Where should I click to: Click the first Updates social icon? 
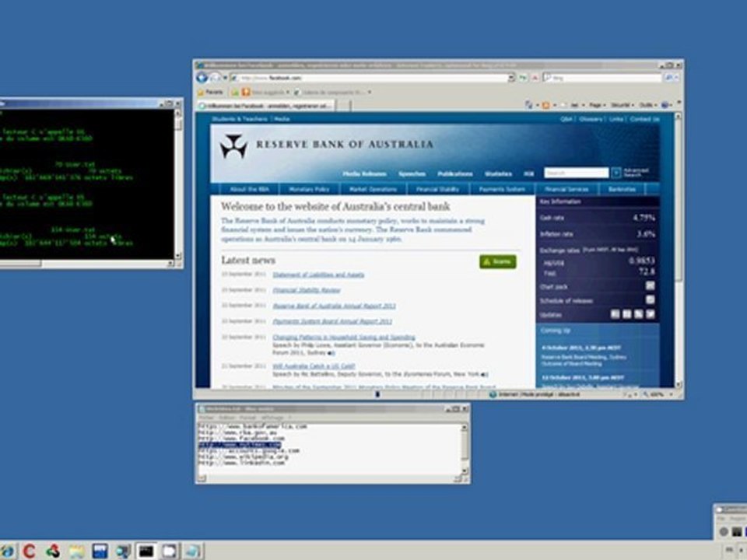pyautogui.click(x=615, y=314)
